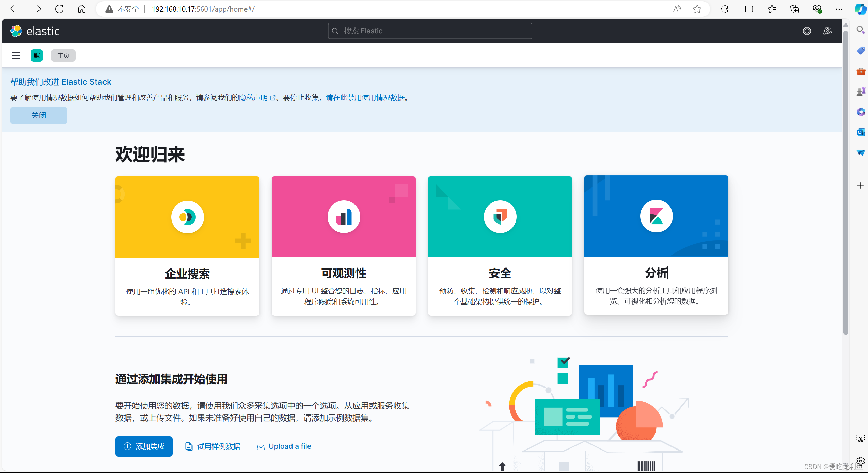Open the hamburger navigation menu
Viewport: 868px width, 473px height.
pos(16,55)
